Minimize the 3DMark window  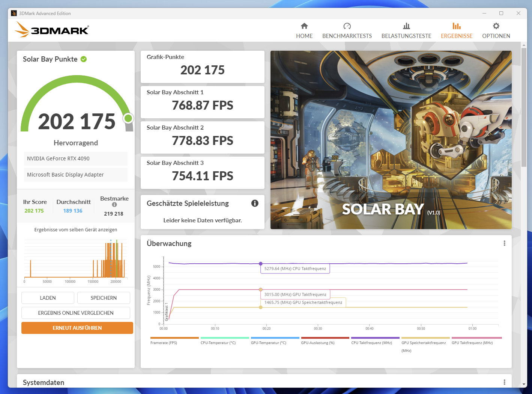point(484,13)
